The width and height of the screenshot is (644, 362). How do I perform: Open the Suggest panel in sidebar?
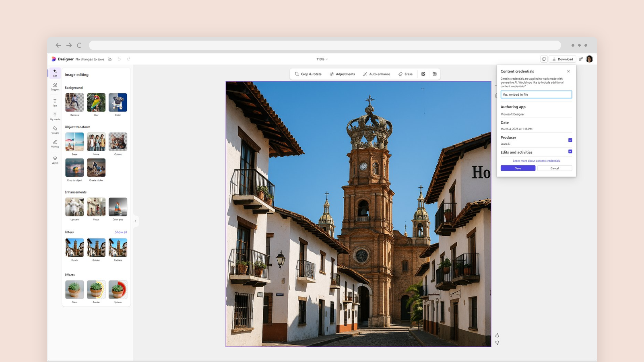pyautogui.click(x=55, y=86)
